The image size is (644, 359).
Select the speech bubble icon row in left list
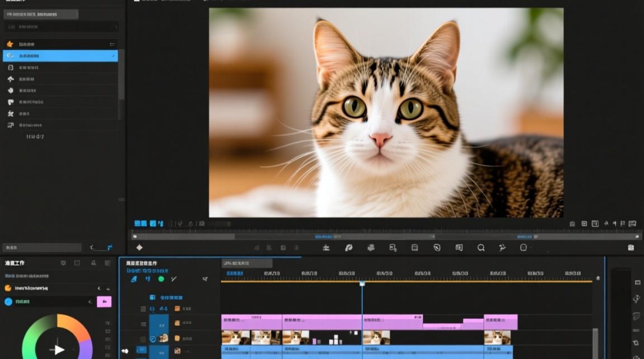point(60,102)
